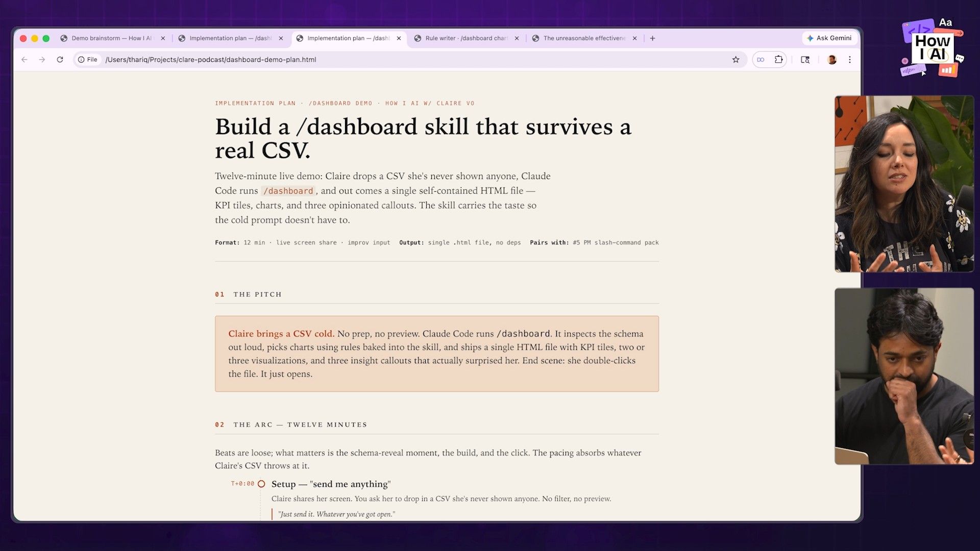Go back using the browser back arrow
The height and width of the screenshot is (551, 980).
coord(24,60)
